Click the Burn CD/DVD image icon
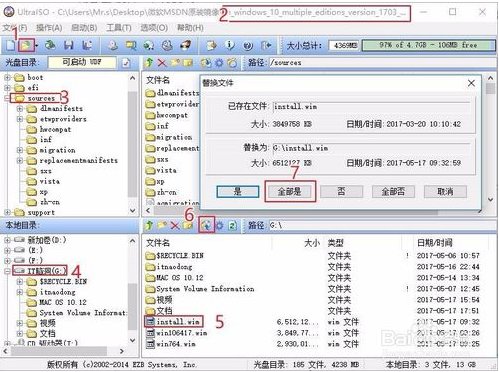 click(186, 45)
